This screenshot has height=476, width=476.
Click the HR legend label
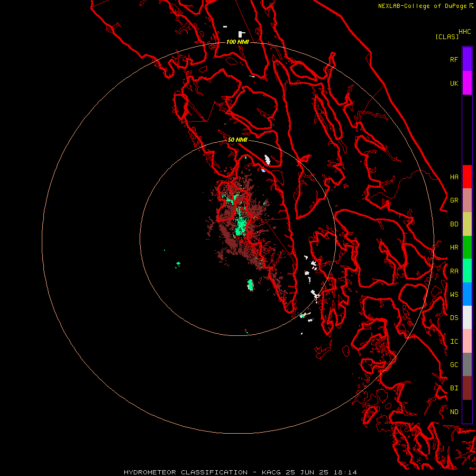pyautogui.click(x=454, y=248)
